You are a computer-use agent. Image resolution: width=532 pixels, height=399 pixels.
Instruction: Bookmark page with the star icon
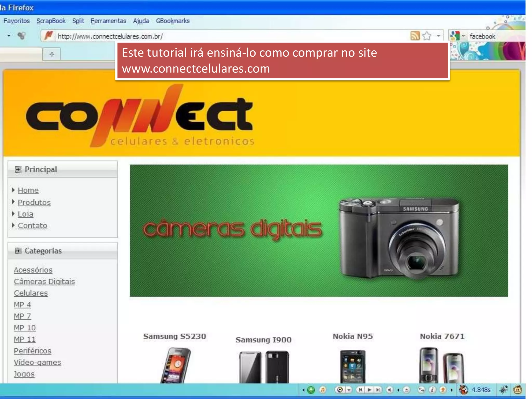pos(427,36)
